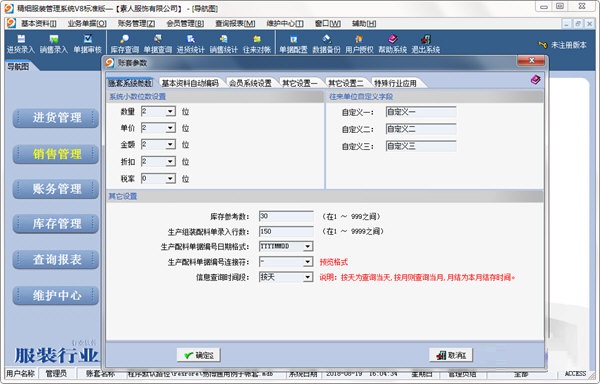Open 进货录入 toolbar icon
Screen dimensions: 600x384
(21, 44)
